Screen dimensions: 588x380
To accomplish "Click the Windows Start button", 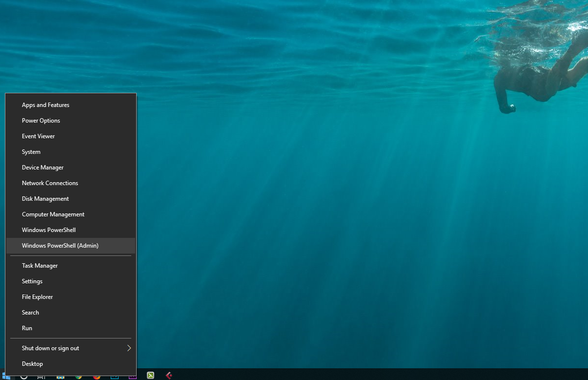I will pyautogui.click(x=6, y=377).
